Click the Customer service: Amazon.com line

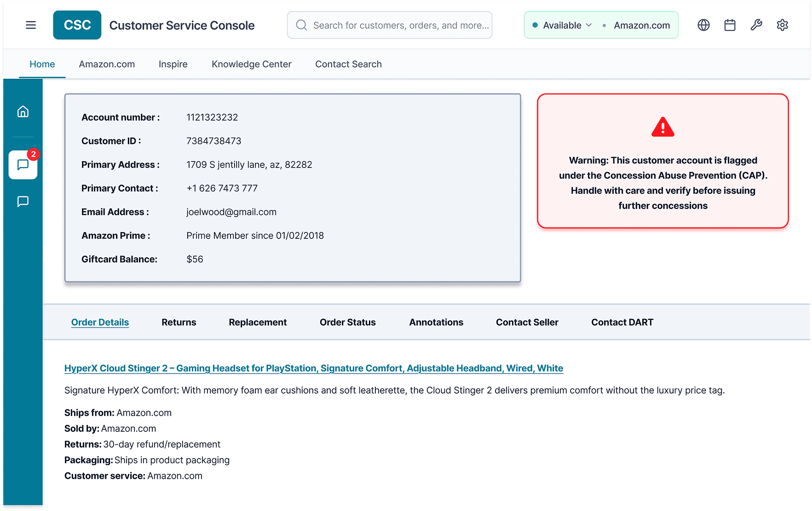click(x=133, y=476)
